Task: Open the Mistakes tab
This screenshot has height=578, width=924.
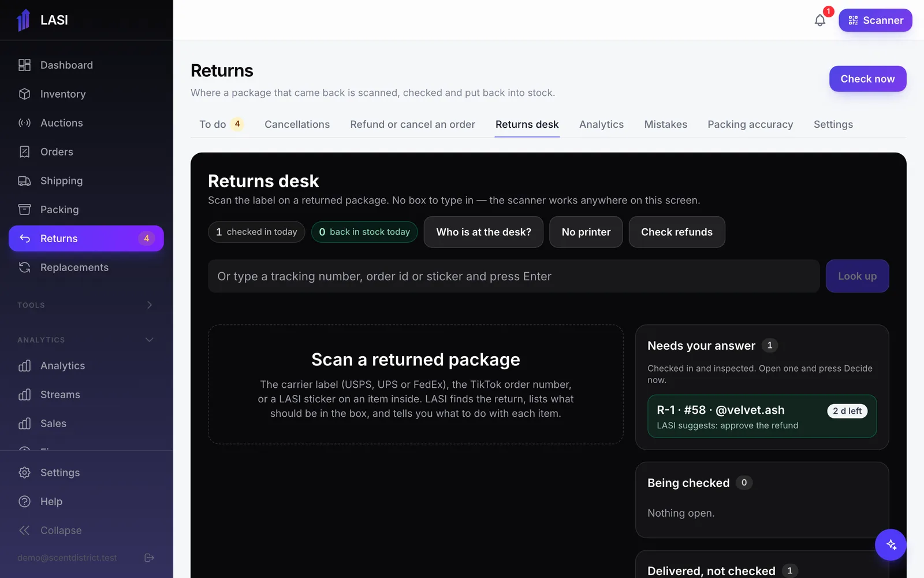Action: [666, 124]
